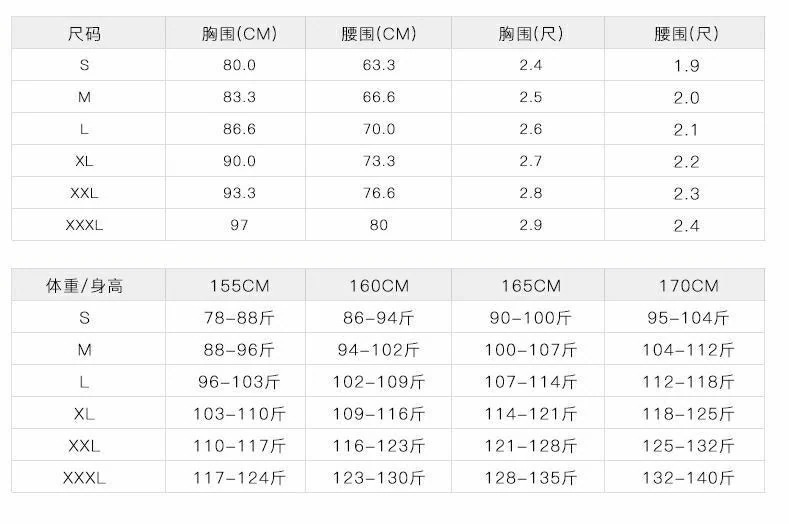Select the 170CM height column header

coord(688,286)
